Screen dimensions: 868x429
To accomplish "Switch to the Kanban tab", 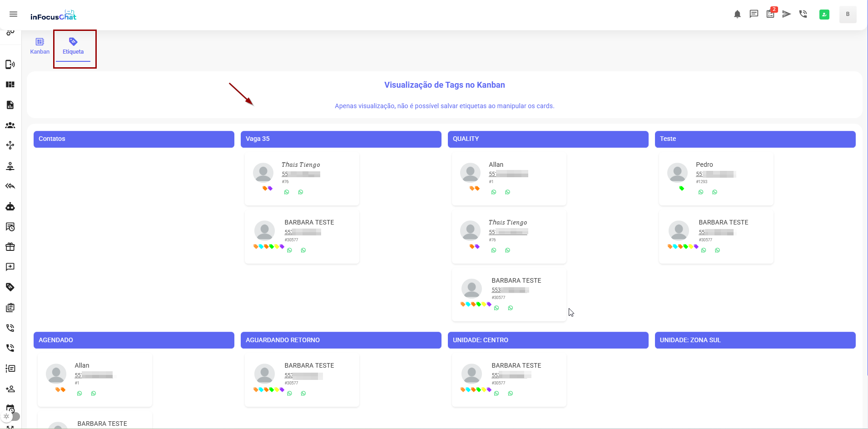I will 40,46.
